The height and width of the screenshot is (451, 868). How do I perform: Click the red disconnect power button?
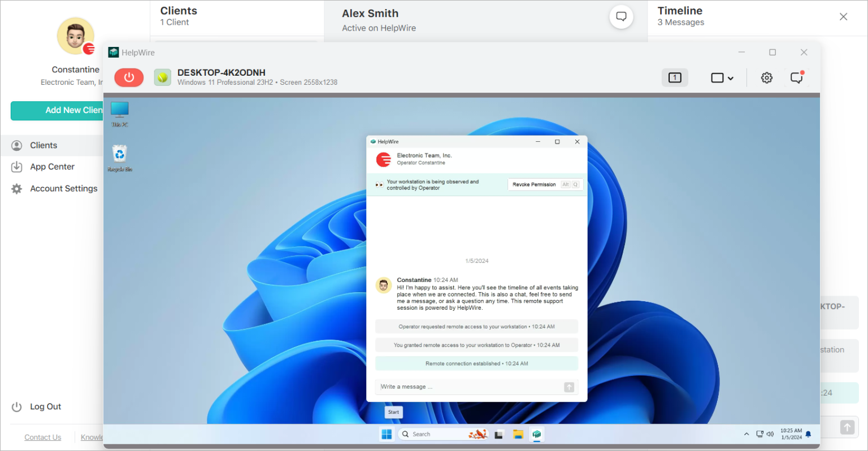(x=129, y=77)
